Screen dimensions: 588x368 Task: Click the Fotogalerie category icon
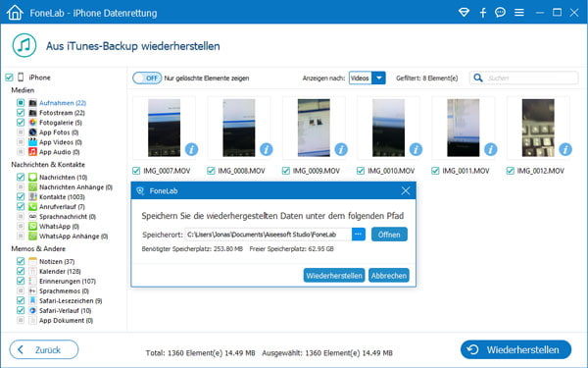point(33,123)
